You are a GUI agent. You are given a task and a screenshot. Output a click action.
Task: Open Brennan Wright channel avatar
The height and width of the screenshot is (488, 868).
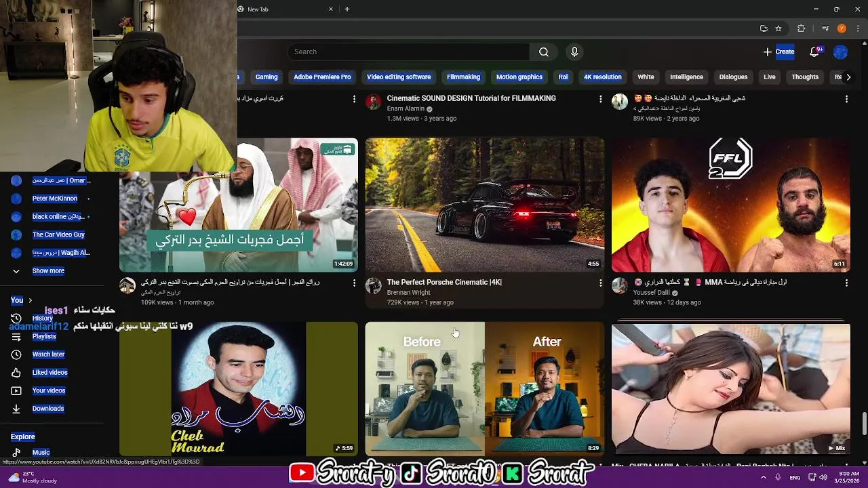(x=374, y=285)
